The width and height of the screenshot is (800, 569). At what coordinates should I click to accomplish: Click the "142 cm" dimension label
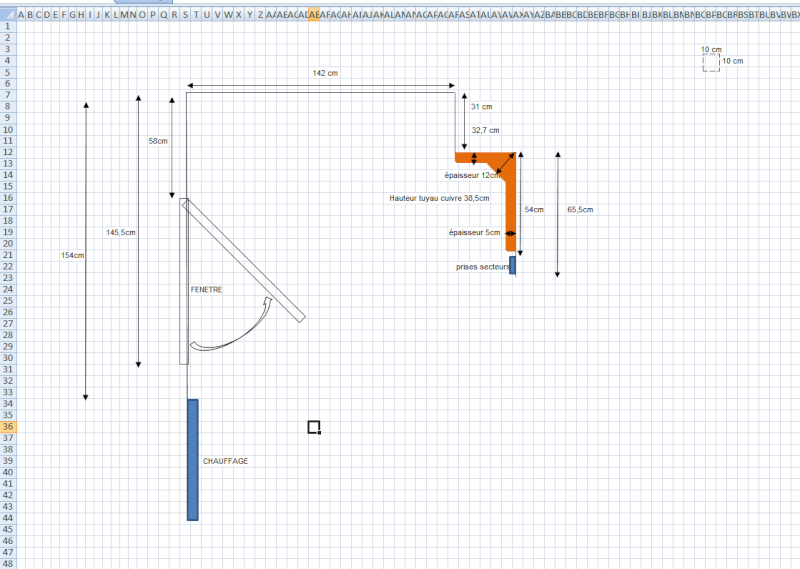[x=325, y=73]
